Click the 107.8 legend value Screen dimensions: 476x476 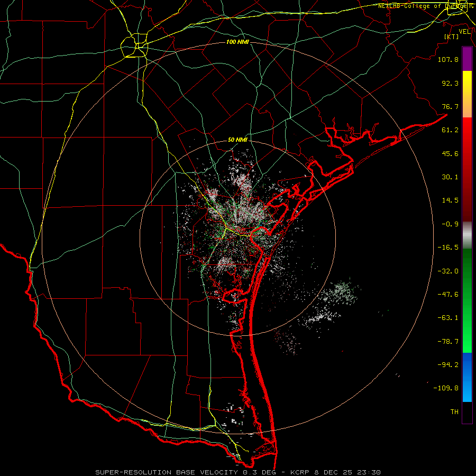[448, 59]
